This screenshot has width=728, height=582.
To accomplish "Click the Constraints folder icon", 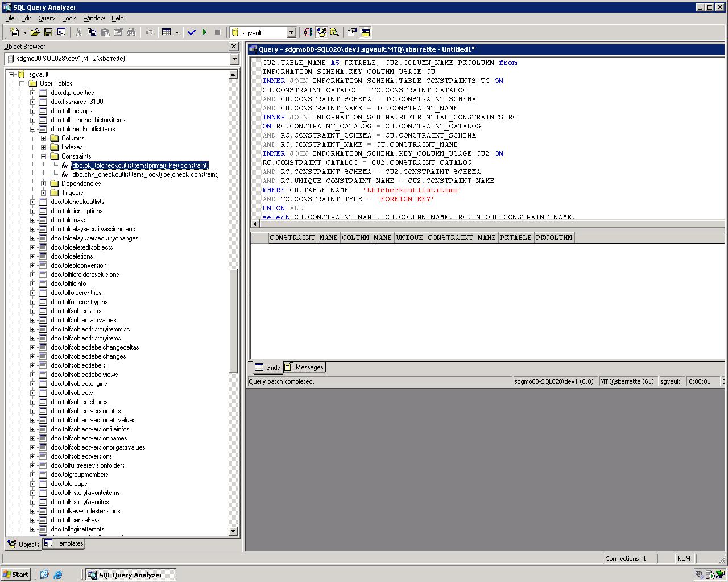I will coord(55,156).
